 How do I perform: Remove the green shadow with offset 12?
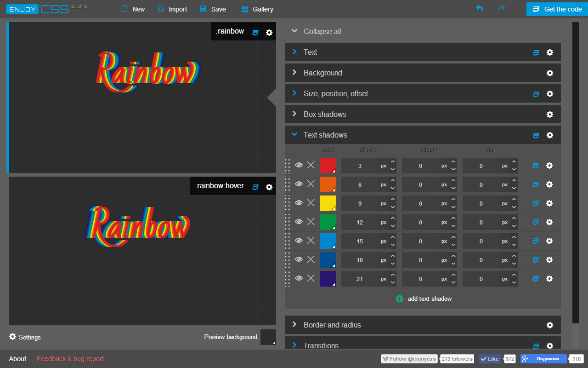[311, 222]
